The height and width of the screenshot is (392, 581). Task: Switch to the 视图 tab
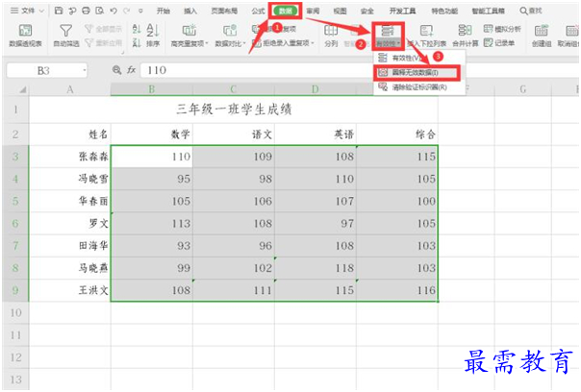(x=340, y=11)
